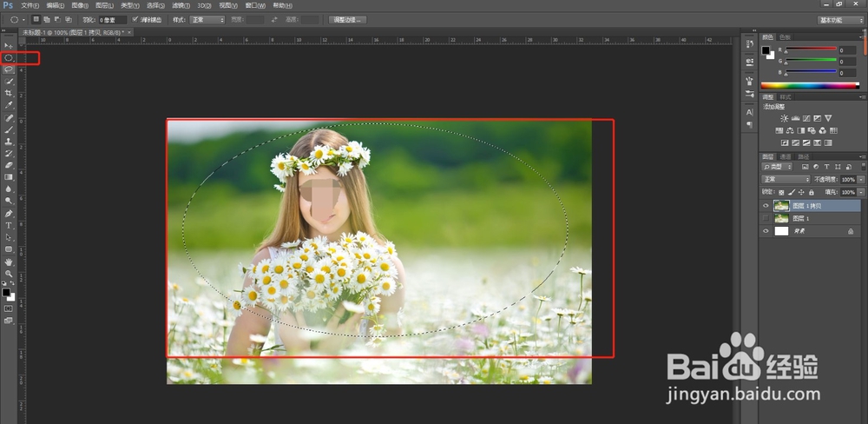Show the 图层 1 layer
The image size is (868, 424).
pos(766,219)
